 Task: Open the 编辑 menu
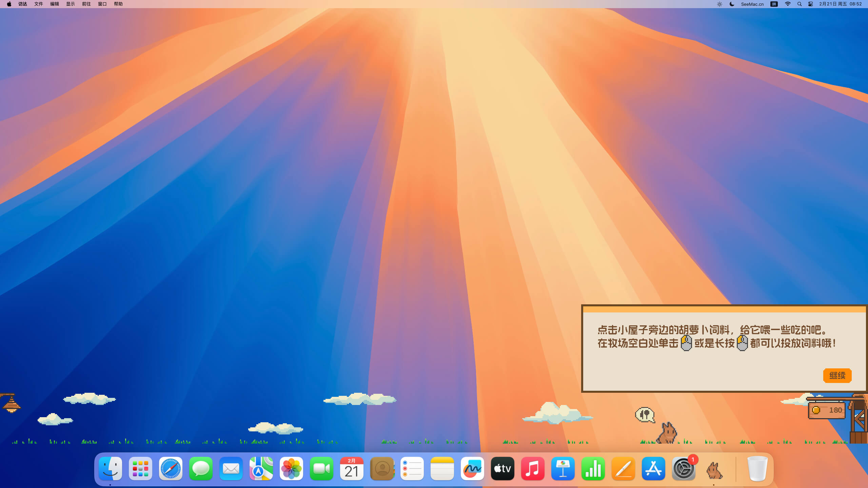55,4
